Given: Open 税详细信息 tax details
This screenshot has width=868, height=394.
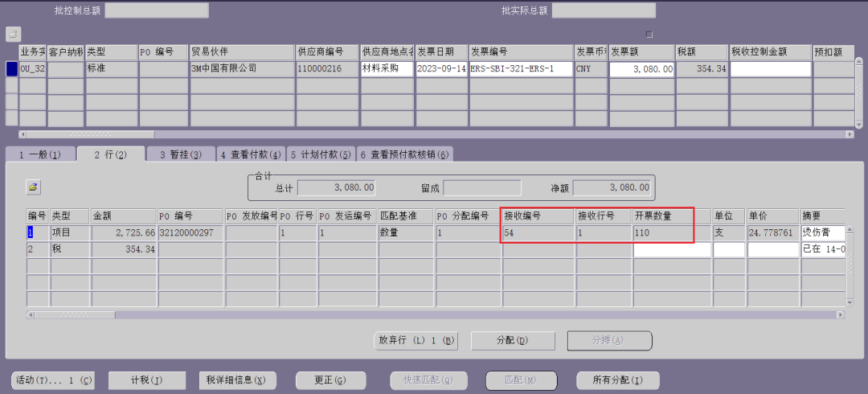Looking at the screenshot, I should tap(237, 380).
